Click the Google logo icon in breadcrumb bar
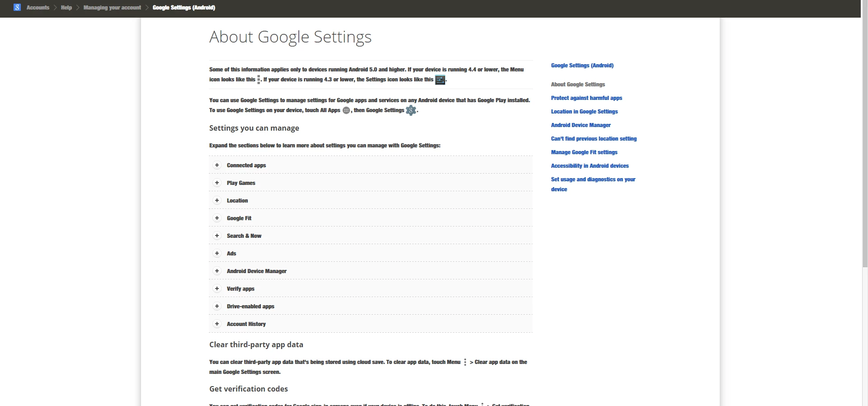The image size is (868, 406). click(17, 7)
